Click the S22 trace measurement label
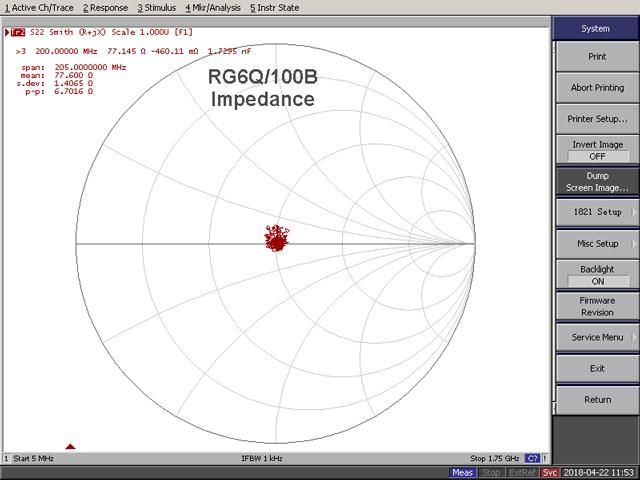Viewport: 640px width, 480px height. click(x=37, y=32)
